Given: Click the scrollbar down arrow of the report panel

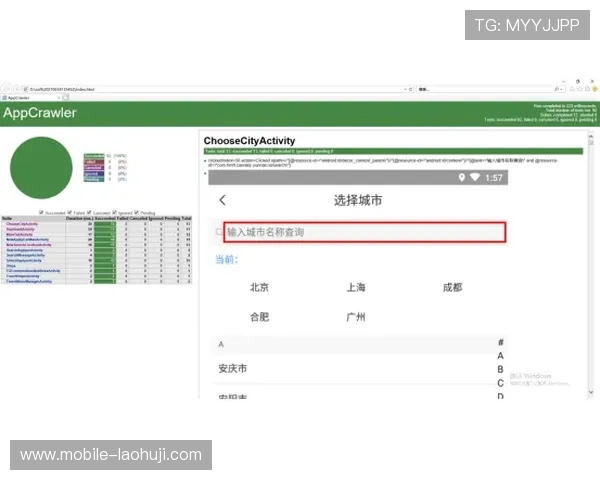Looking at the screenshot, I should pyautogui.click(x=591, y=392).
